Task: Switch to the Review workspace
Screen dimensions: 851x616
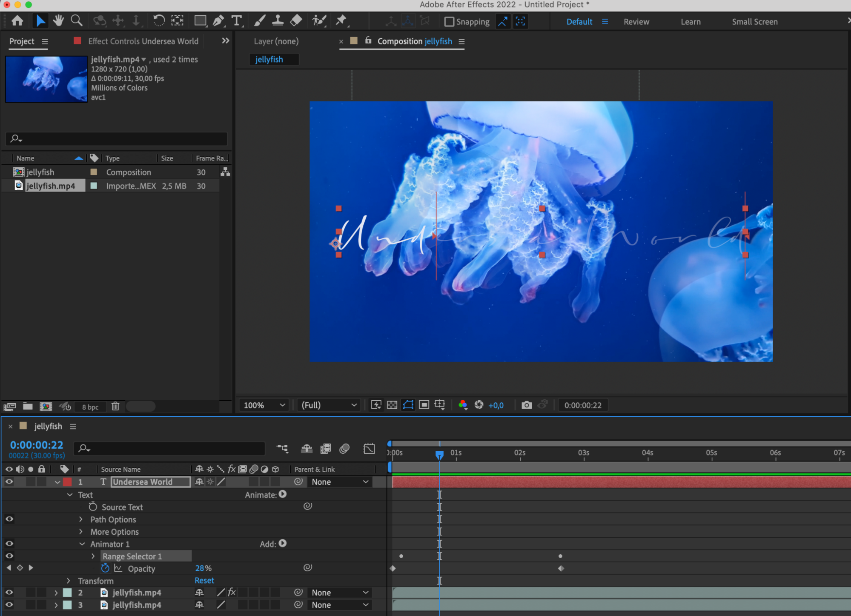Action: click(636, 22)
